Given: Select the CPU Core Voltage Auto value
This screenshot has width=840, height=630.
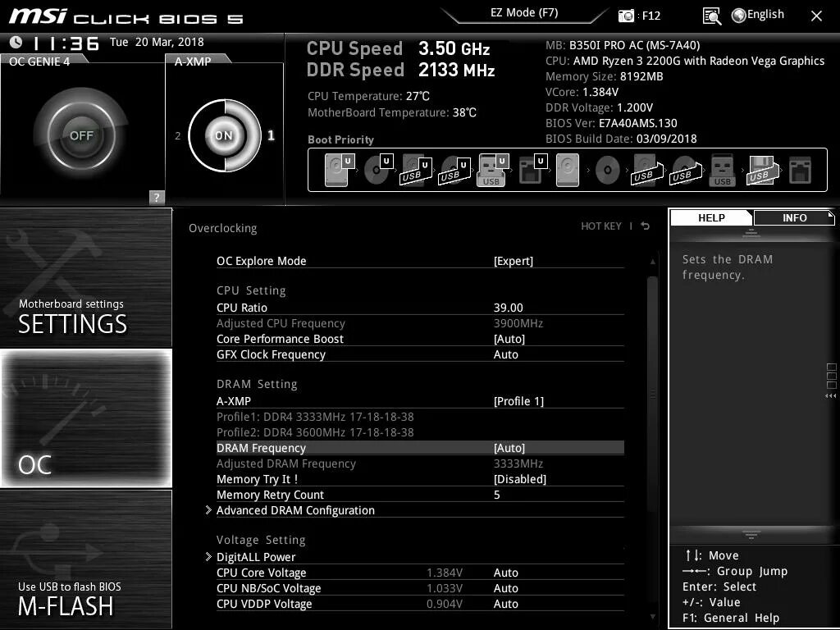Looking at the screenshot, I should click(505, 573).
